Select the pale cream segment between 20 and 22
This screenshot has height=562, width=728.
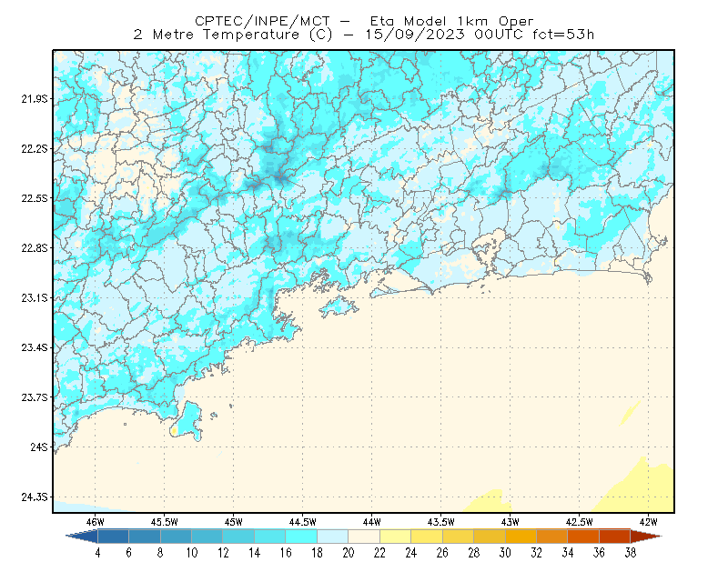tap(364, 537)
